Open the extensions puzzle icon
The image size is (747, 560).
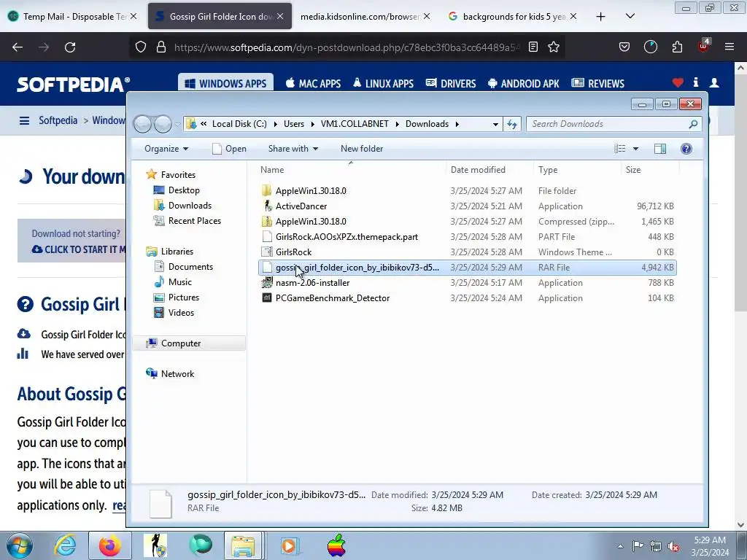tap(677, 47)
